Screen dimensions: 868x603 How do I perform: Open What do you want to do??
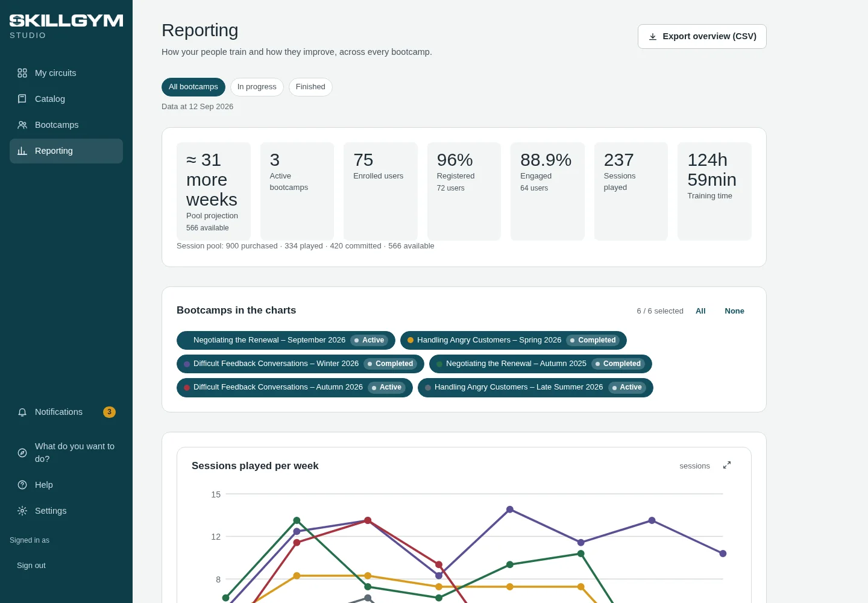click(x=66, y=452)
